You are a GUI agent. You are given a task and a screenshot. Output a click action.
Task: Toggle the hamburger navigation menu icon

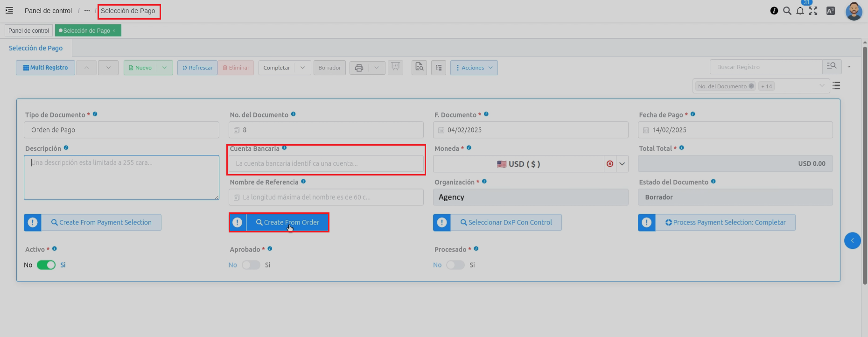9,10
